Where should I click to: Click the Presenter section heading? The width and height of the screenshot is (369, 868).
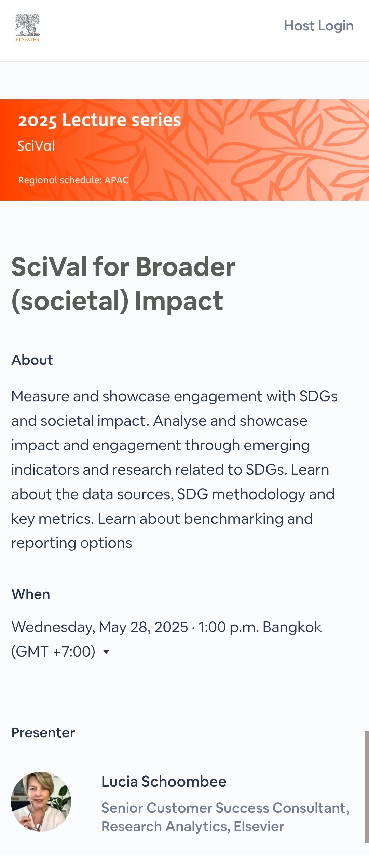click(x=43, y=732)
